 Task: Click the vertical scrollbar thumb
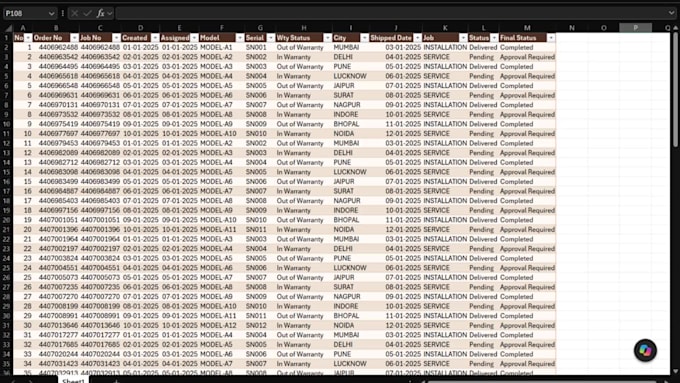[x=675, y=89]
